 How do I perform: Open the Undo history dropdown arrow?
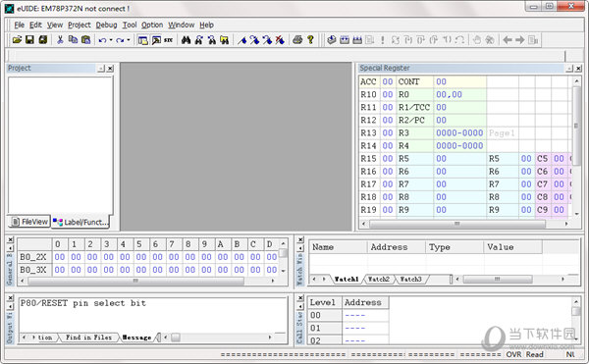click(111, 40)
